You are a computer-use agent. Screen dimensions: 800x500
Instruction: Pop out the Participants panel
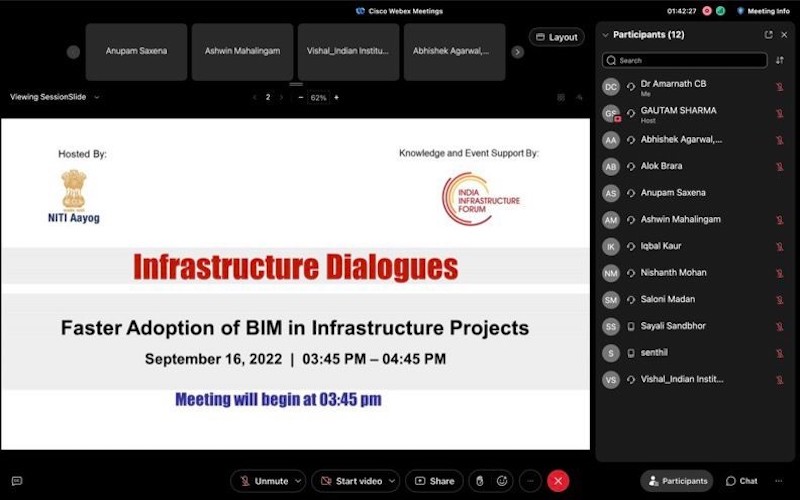(768, 35)
